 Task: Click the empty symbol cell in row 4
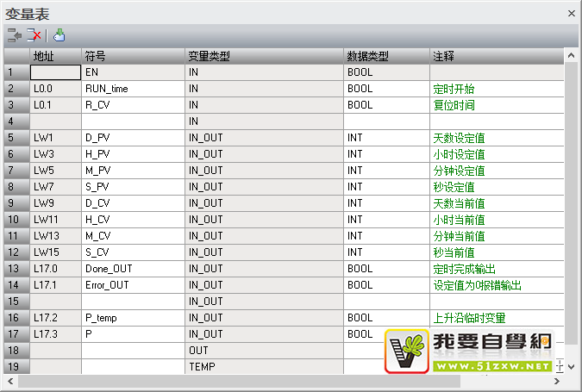133,121
